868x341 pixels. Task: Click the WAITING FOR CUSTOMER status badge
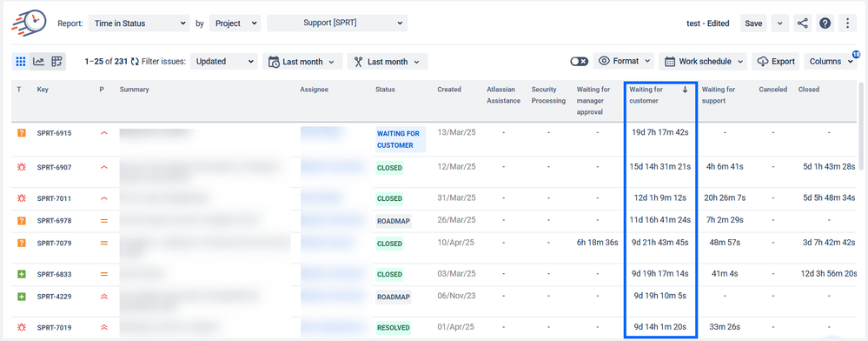pos(401,139)
